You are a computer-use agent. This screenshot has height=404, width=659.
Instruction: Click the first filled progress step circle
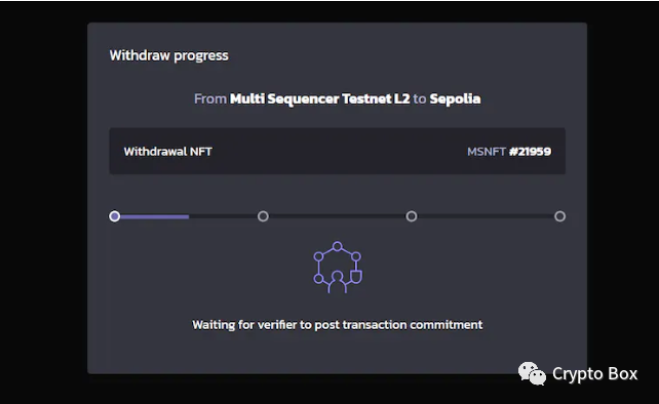coord(114,216)
